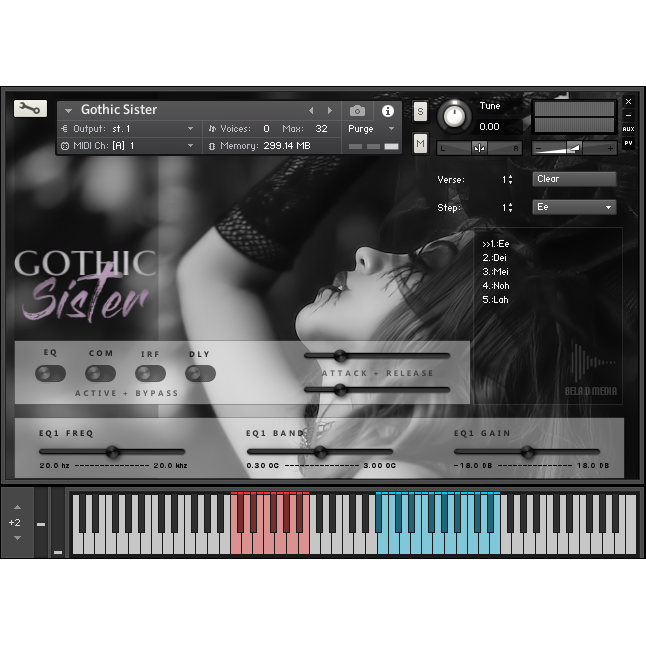Image resolution: width=646 pixels, height=646 pixels.
Task: Mute the instrument with M button
Action: 420,143
